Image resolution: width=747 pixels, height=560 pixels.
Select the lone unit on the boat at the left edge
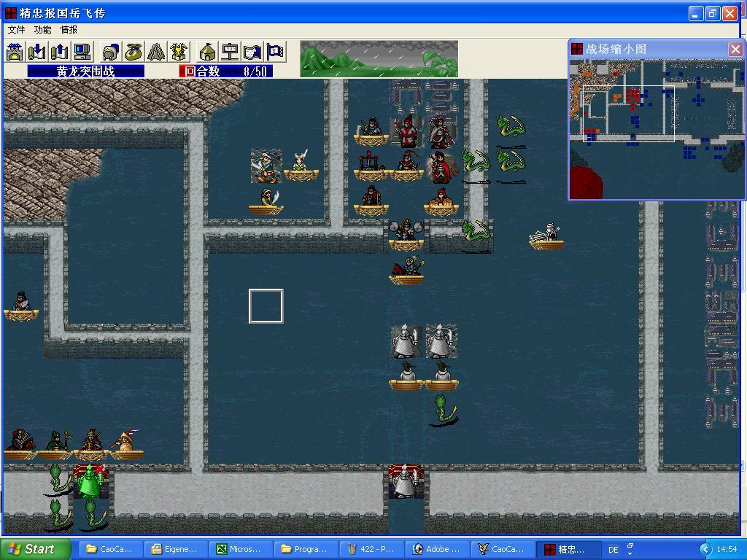point(20,305)
